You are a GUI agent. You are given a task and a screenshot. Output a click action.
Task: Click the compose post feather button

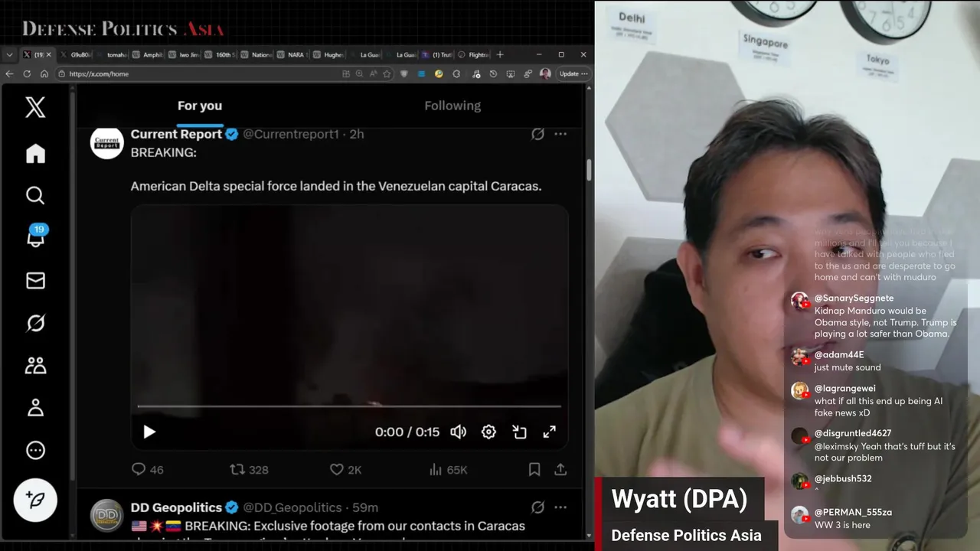pyautogui.click(x=35, y=500)
